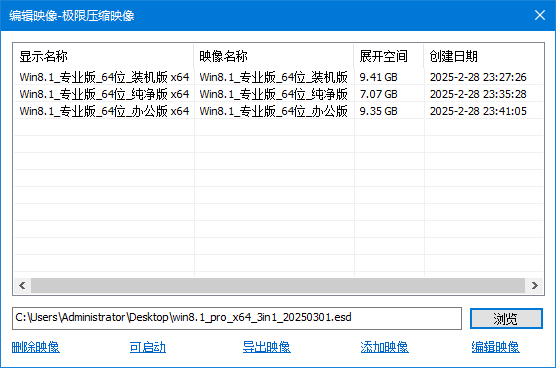The width and height of the screenshot is (556, 368).
Task: Click image name Win8.1_专业版_64位_办公版 cell
Action: (x=273, y=111)
